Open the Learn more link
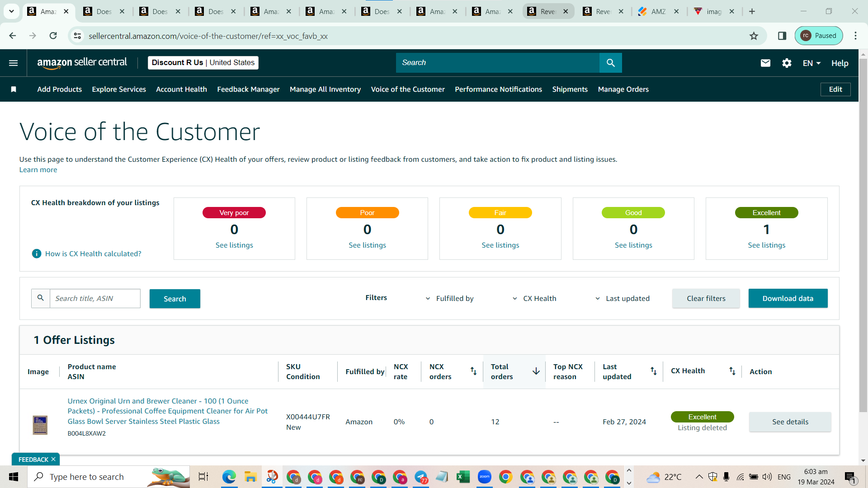Viewport: 868px width, 488px height. point(38,170)
